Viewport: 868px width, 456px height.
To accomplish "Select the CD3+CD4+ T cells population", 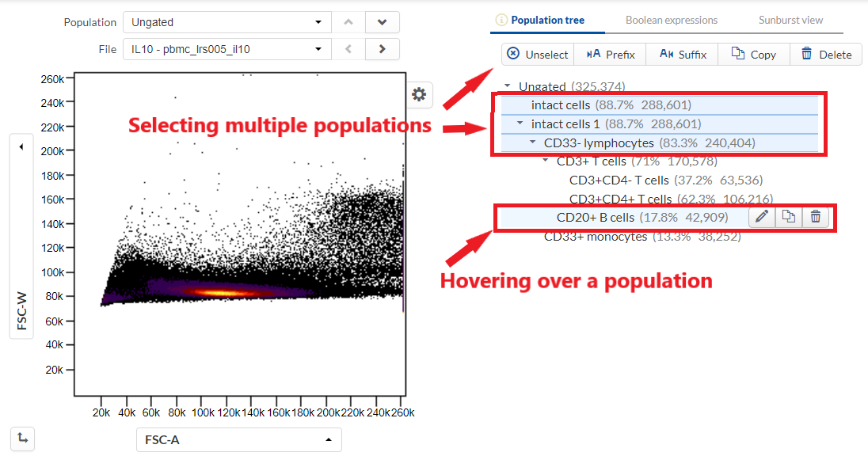I will [671, 199].
